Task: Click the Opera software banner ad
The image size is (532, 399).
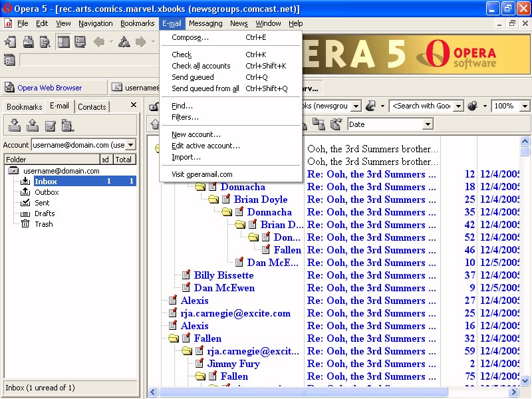Action: [416, 55]
